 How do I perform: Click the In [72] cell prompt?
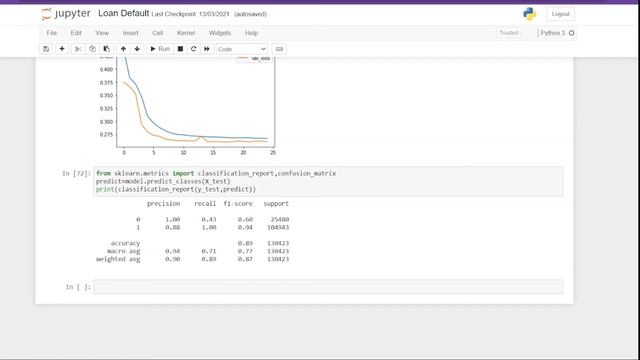click(x=76, y=173)
